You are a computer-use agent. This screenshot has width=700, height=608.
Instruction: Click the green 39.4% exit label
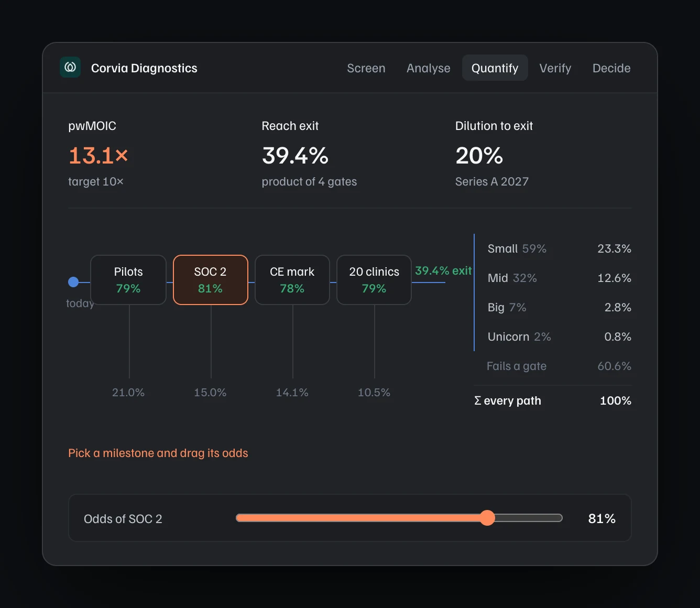click(x=443, y=270)
